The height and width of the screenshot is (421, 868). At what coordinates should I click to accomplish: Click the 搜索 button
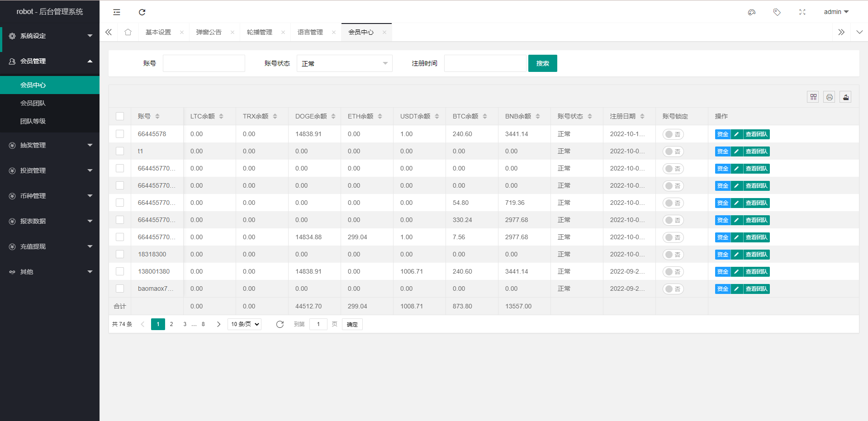tap(542, 63)
